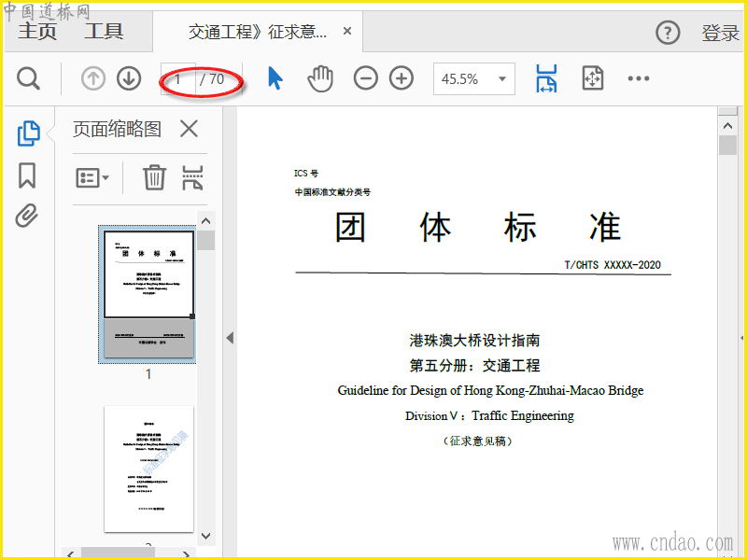747x560 pixels.
Task: Click thumbnail panel scroll up arrow
Action: coord(205,221)
